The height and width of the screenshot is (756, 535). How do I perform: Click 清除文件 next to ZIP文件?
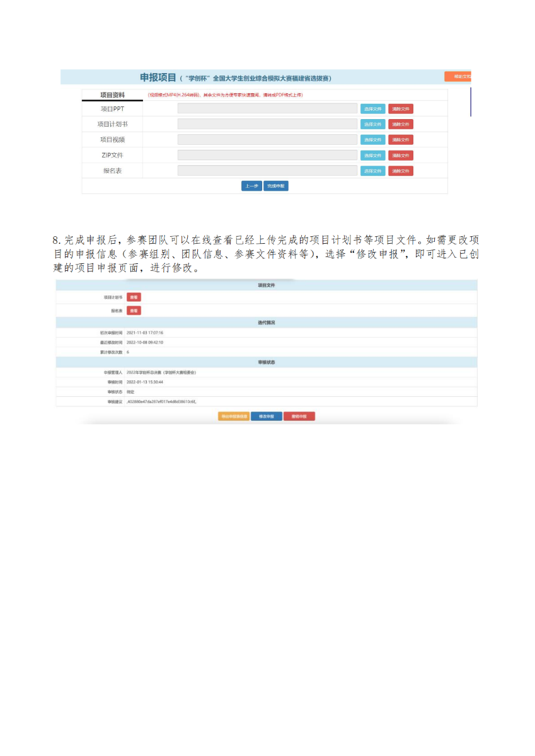(x=401, y=156)
